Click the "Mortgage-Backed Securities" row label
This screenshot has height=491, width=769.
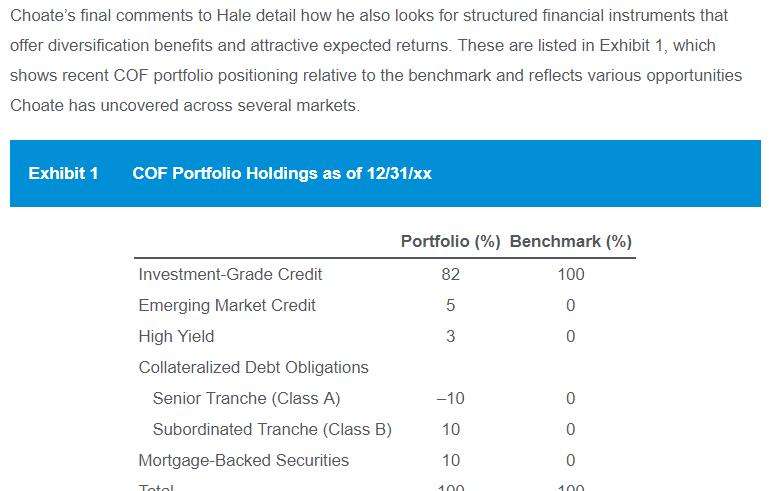tap(244, 460)
